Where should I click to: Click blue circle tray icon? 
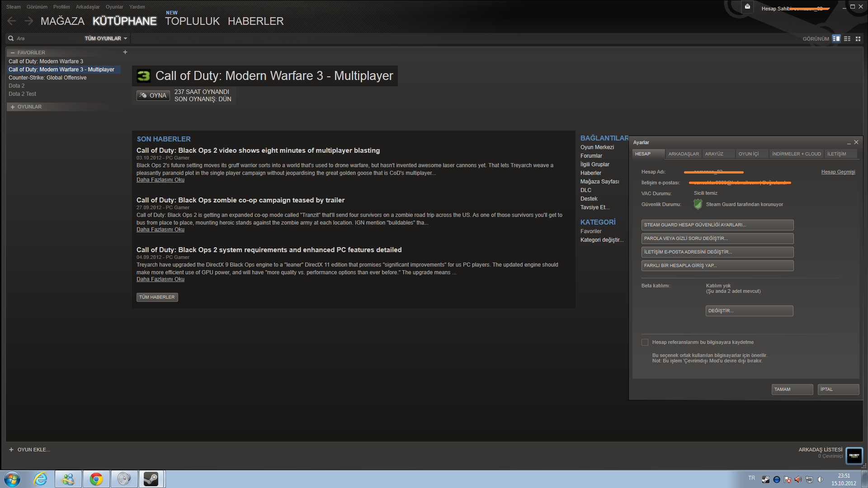tap(777, 479)
